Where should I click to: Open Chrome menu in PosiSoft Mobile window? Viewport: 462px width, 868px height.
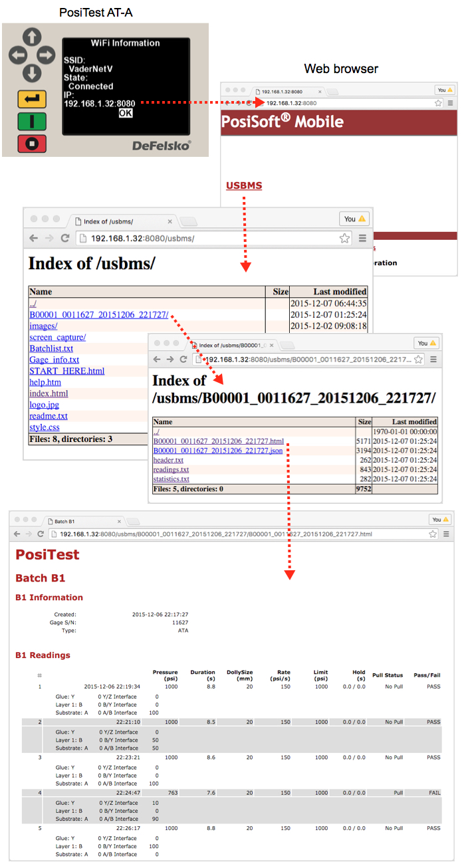pyautogui.click(x=450, y=103)
